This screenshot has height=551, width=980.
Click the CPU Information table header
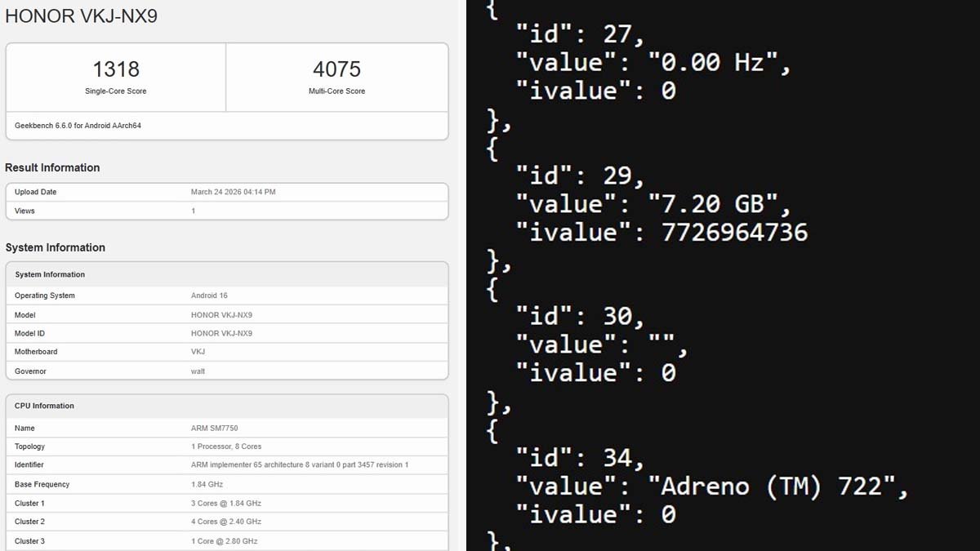(x=44, y=406)
